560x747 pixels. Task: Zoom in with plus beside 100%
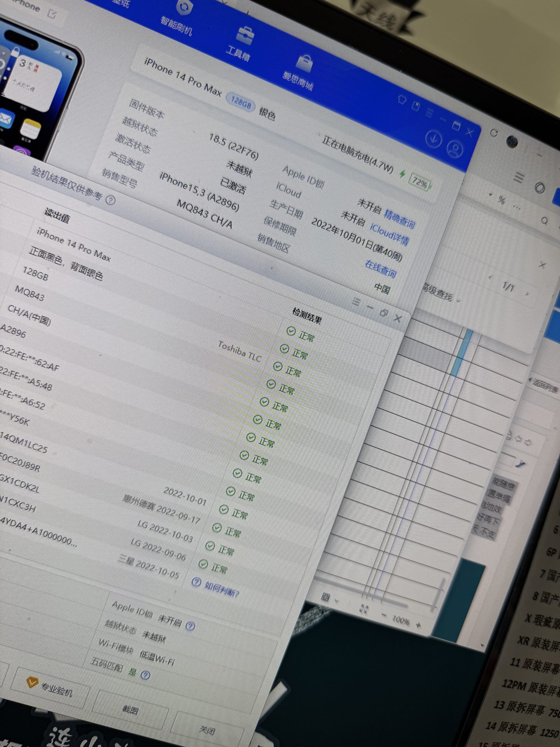(419, 625)
